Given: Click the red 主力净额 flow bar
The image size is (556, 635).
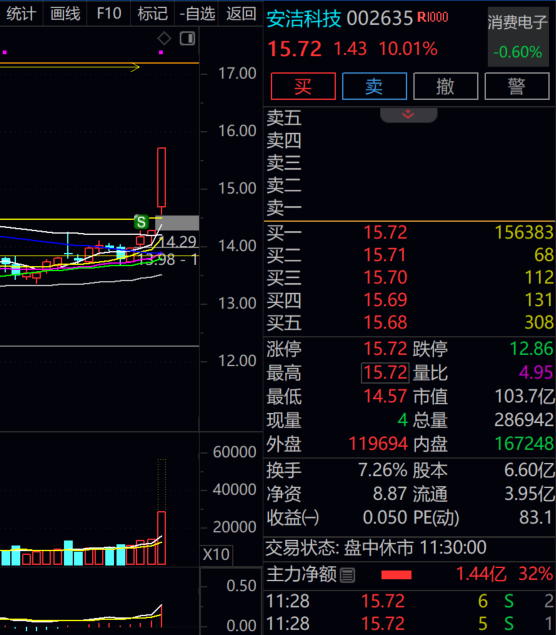Looking at the screenshot, I should tap(396, 575).
